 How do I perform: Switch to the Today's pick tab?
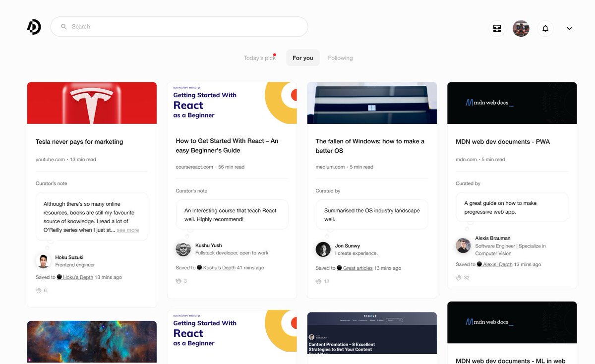point(259,58)
